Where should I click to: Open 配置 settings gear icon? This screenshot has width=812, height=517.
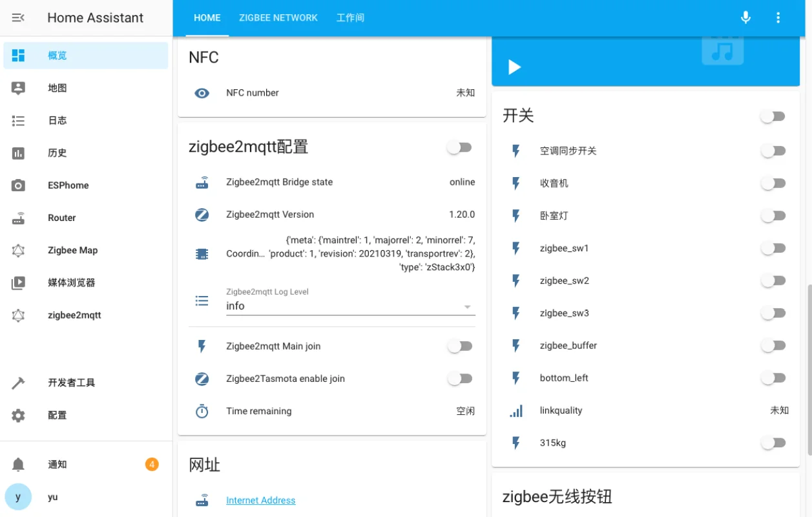[x=18, y=415]
